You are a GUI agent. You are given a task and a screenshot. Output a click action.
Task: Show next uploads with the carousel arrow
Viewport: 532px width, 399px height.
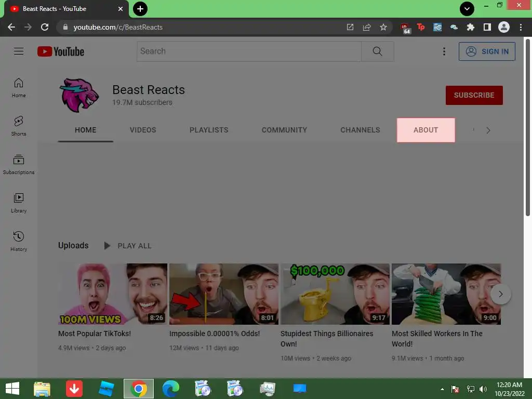click(x=500, y=294)
